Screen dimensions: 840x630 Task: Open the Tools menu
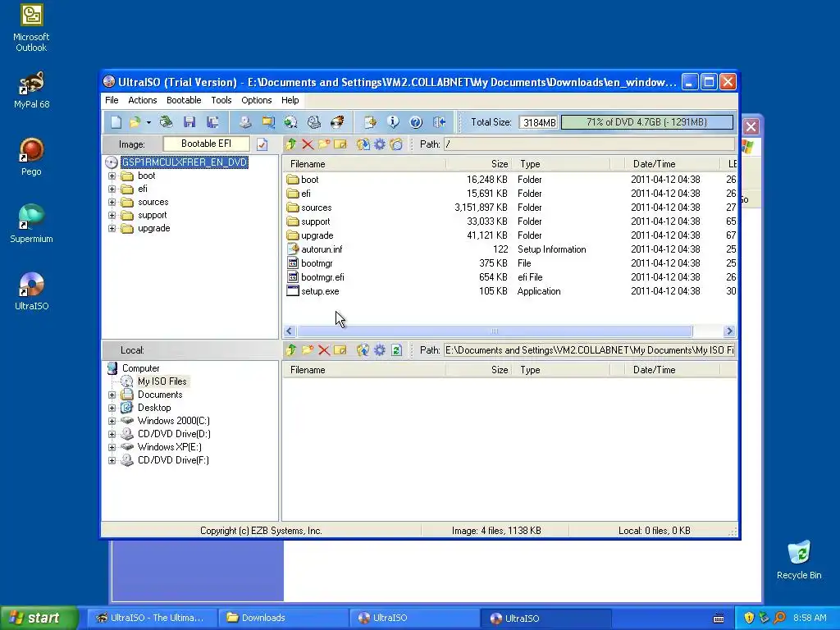[x=221, y=100]
